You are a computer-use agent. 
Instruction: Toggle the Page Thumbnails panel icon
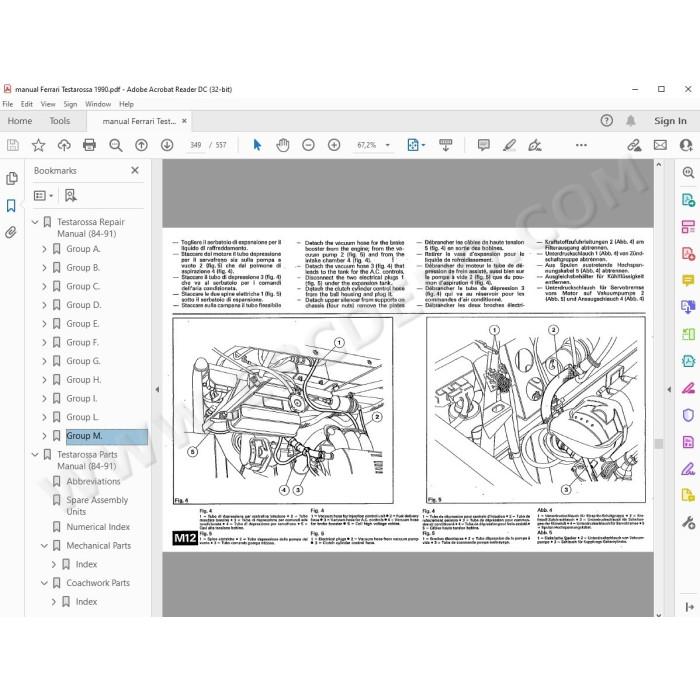click(x=11, y=179)
